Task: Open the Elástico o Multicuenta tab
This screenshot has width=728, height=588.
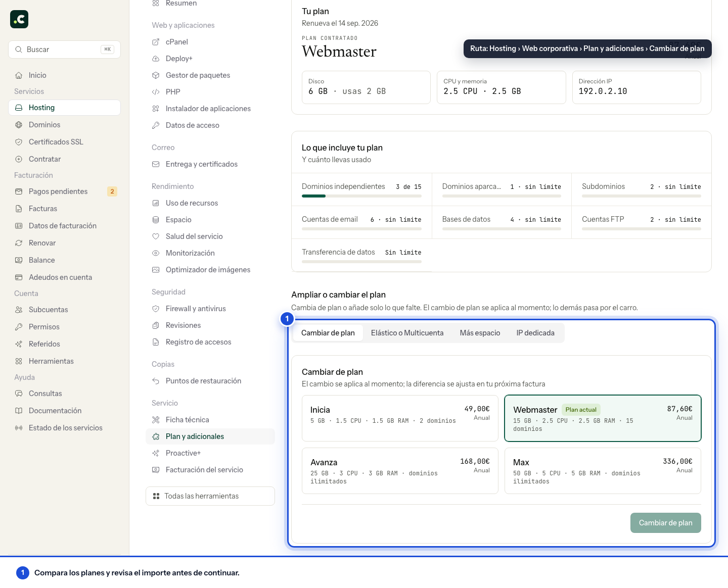Action: (x=407, y=333)
